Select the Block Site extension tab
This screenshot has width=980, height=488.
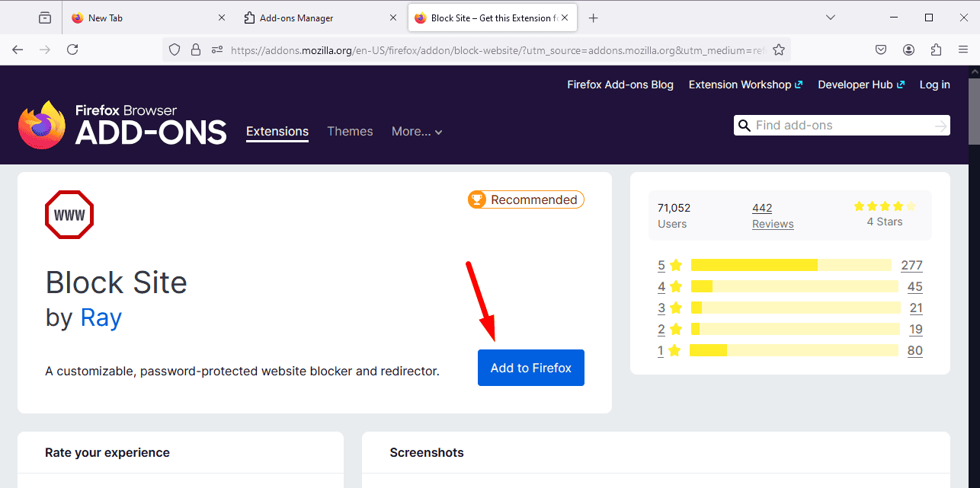pos(492,18)
